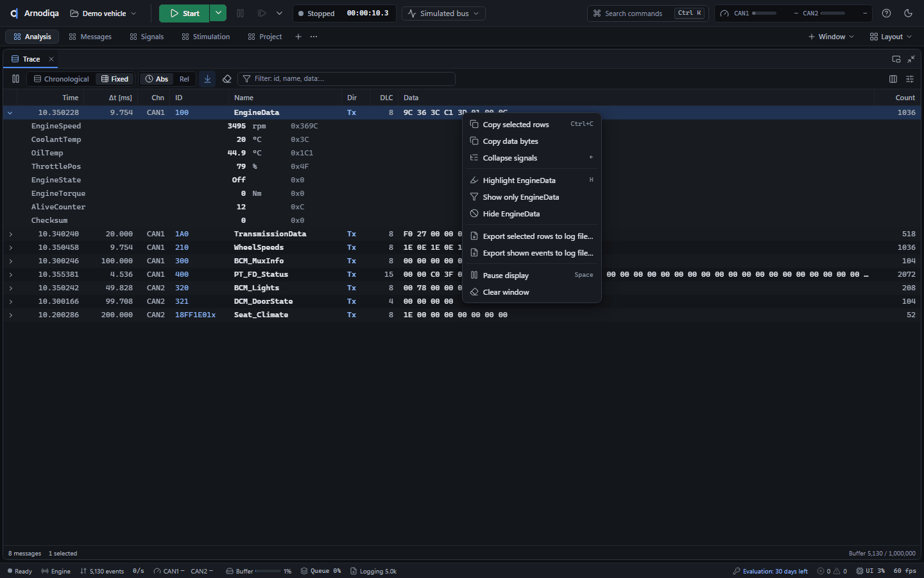Select Show only EngineData
The width and height of the screenshot is (924, 578).
(531, 197)
